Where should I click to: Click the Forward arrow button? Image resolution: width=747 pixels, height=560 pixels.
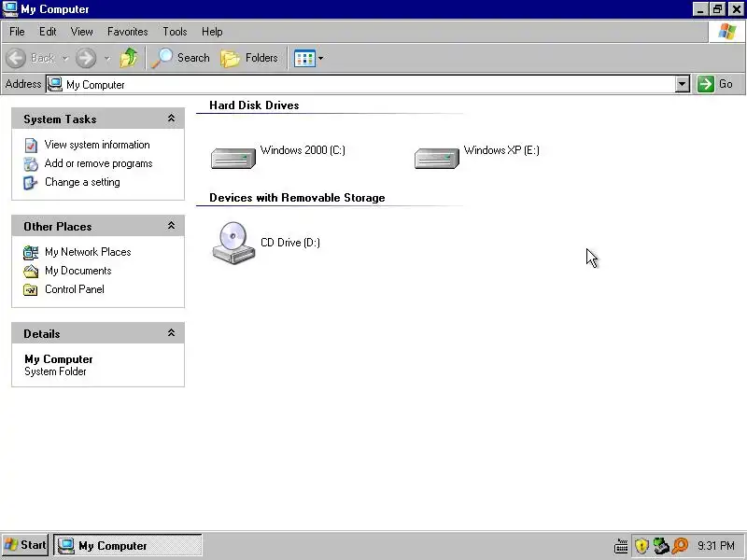pos(86,58)
